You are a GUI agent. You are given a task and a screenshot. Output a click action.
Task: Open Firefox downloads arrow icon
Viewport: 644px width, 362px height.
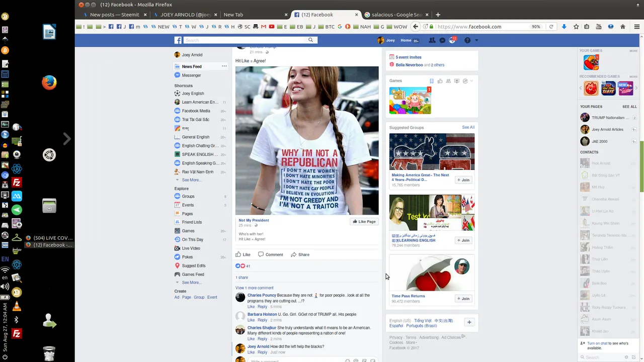pyautogui.click(x=564, y=27)
